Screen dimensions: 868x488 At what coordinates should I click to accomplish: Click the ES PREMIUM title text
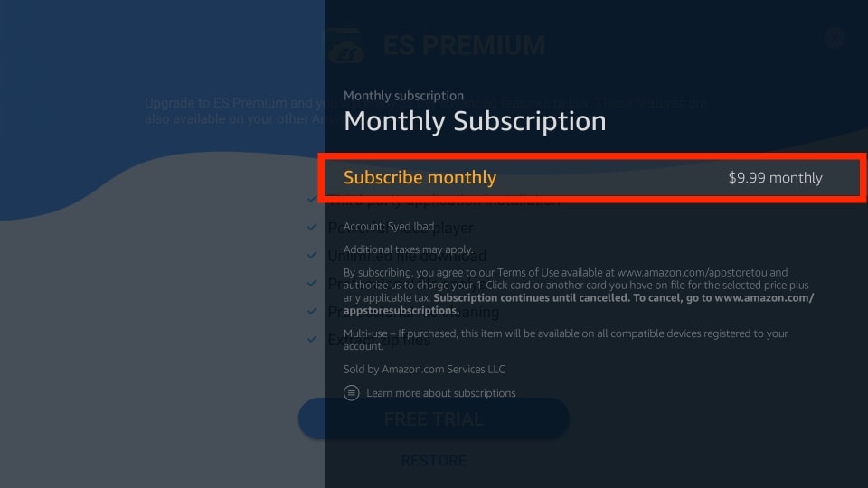tap(464, 45)
